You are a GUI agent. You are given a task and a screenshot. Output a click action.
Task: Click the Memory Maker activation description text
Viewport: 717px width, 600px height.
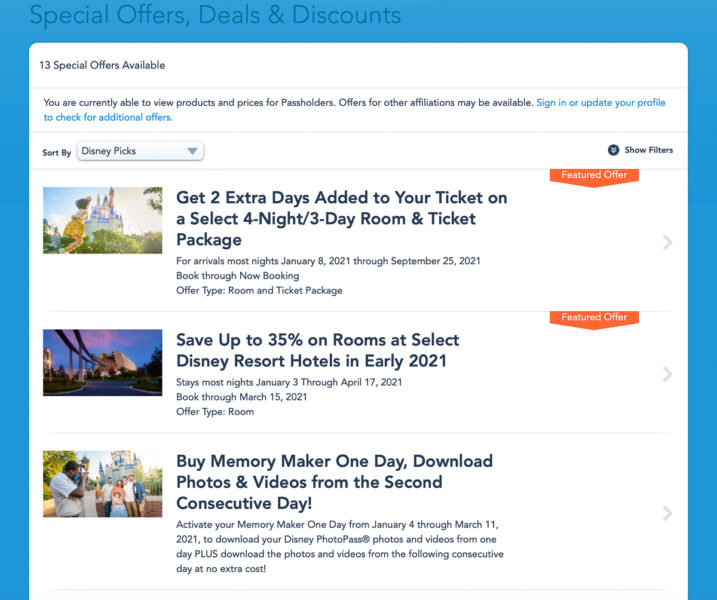click(340, 546)
